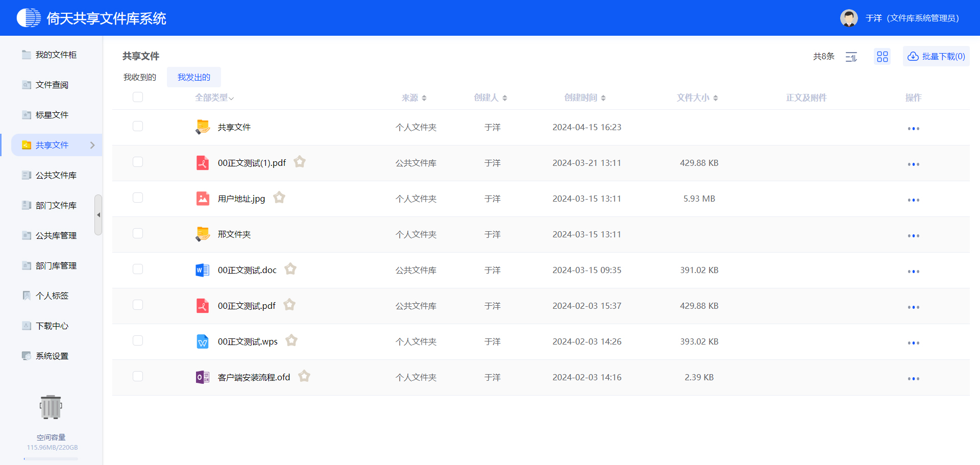Switch to the sort list view icon
The height and width of the screenshot is (465, 980).
pyautogui.click(x=851, y=57)
